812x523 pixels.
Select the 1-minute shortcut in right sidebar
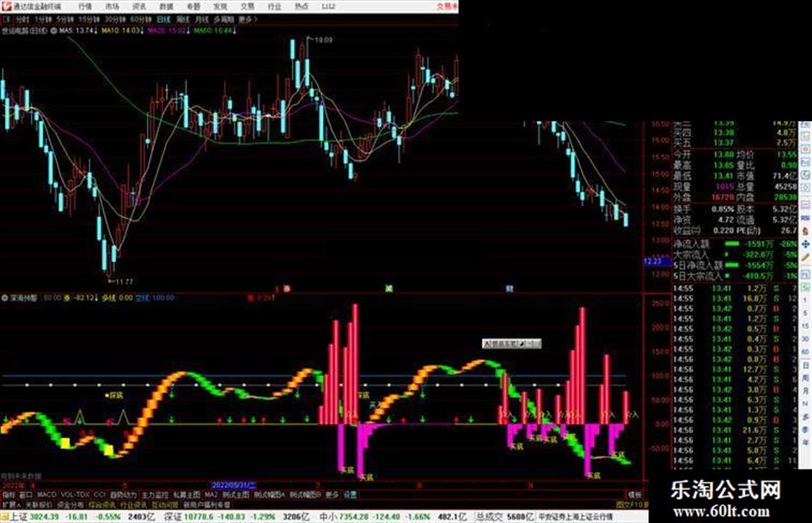pos(806,300)
